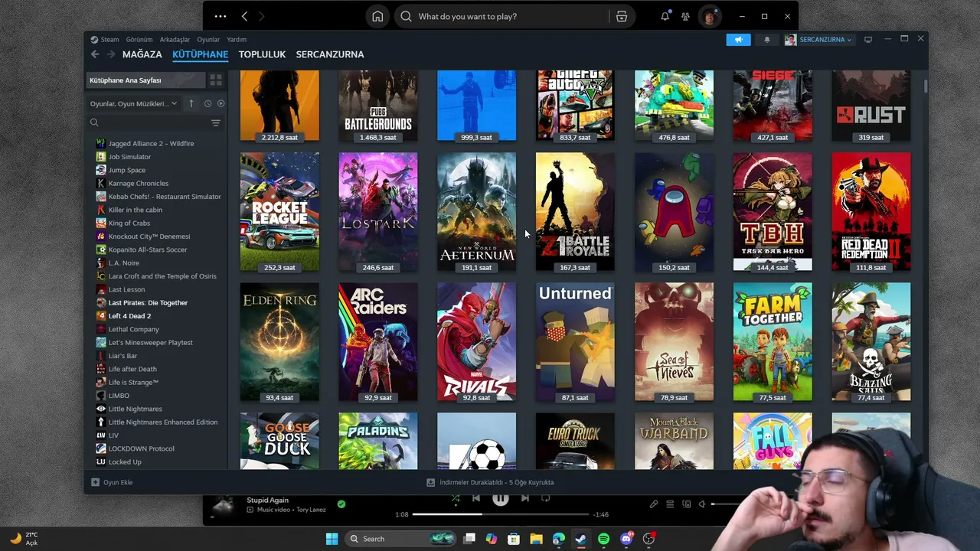Open Xbox app notifications bell
The image size is (980, 551).
pos(665,16)
